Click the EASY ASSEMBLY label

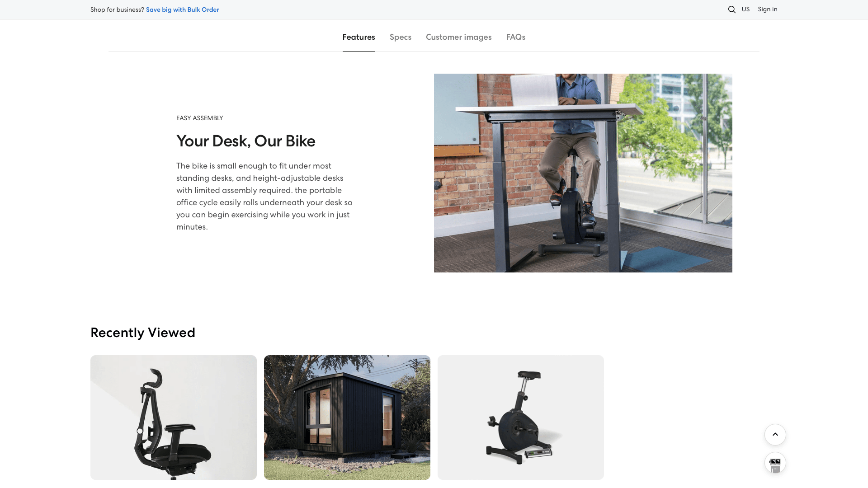click(x=199, y=118)
